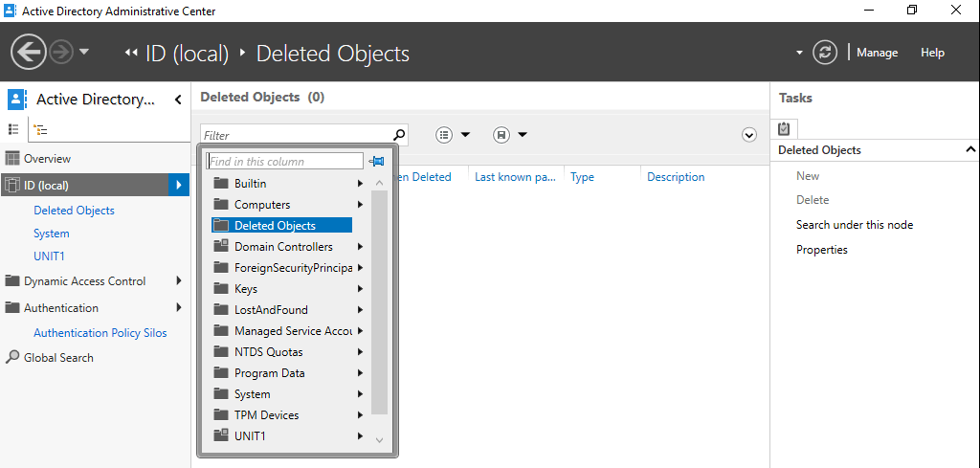Click the Find in this column field
980x468 pixels.
(285, 162)
